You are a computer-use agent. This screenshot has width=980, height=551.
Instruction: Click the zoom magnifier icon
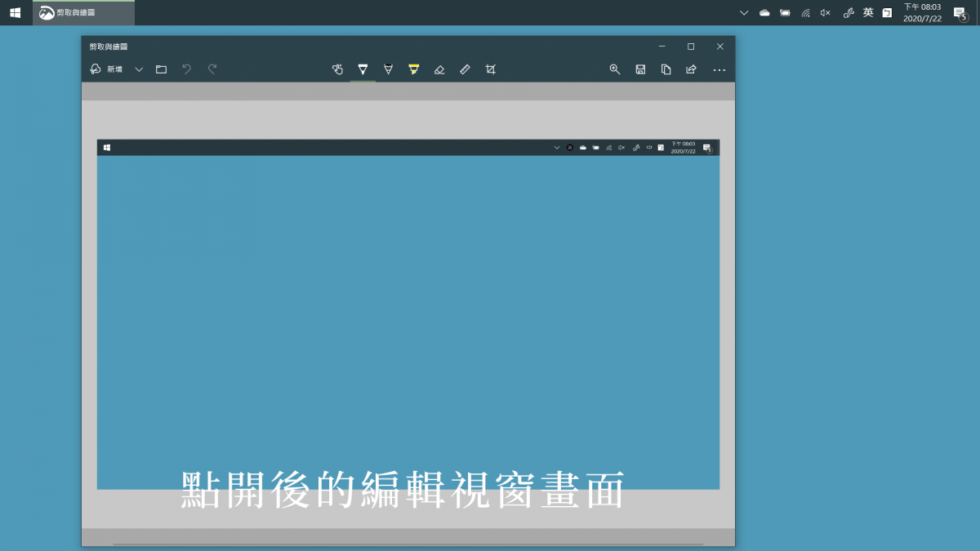[x=615, y=69]
